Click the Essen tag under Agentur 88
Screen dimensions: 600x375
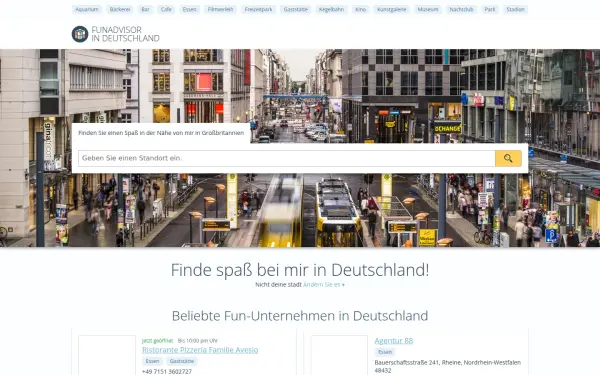[x=385, y=352]
